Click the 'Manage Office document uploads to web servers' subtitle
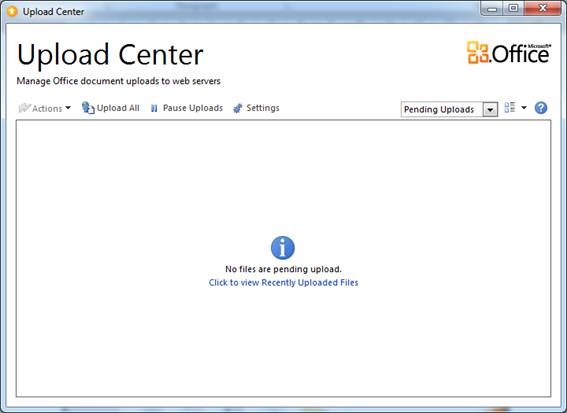 (119, 81)
